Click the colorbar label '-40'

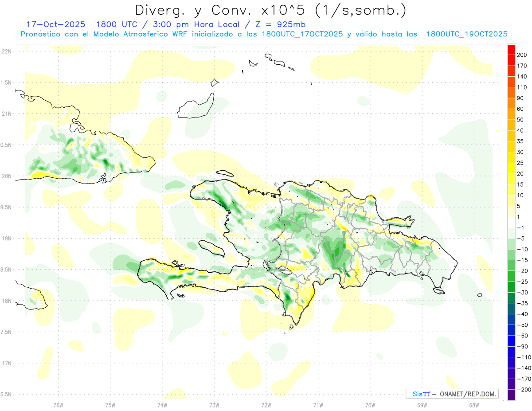tap(522, 314)
